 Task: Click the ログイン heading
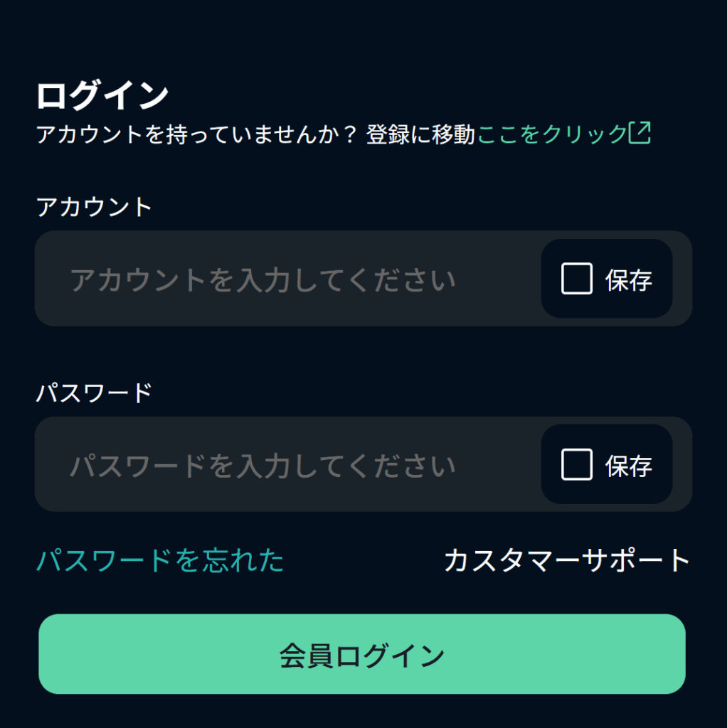(x=102, y=95)
